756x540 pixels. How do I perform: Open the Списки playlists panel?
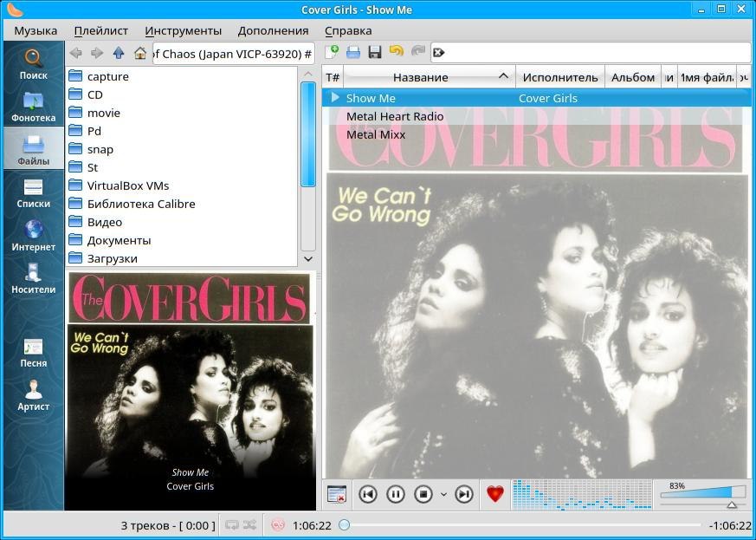click(33, 193)
